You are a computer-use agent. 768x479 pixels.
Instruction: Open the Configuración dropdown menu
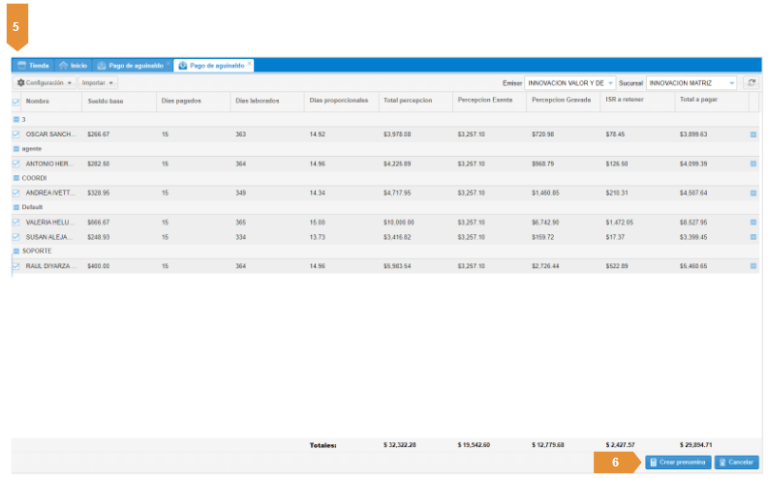pyautogui.click(x=44, y=83)
